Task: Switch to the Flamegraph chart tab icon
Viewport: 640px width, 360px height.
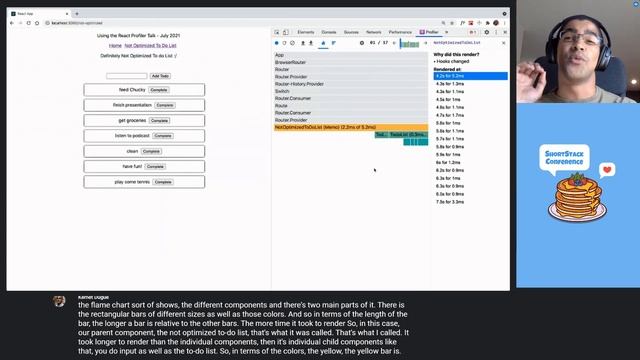Action: [x=323, y=43]
